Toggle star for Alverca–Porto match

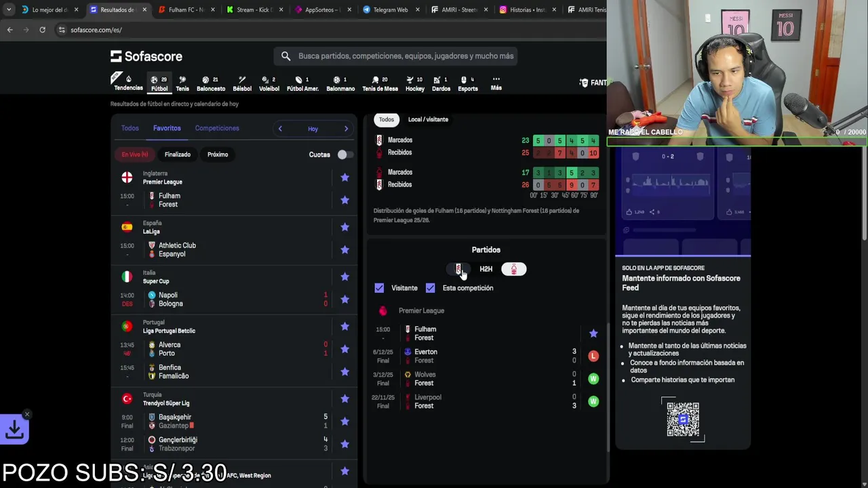(344, 349)
